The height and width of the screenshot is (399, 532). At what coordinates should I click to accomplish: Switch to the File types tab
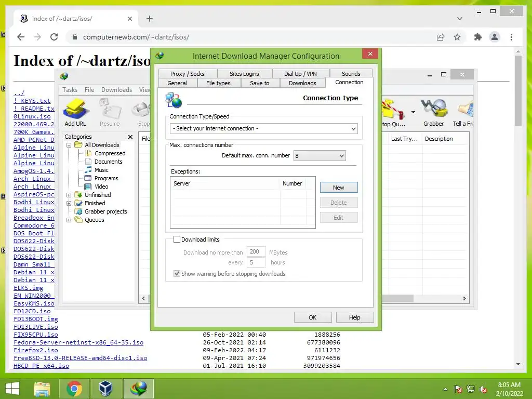(219, 83)
